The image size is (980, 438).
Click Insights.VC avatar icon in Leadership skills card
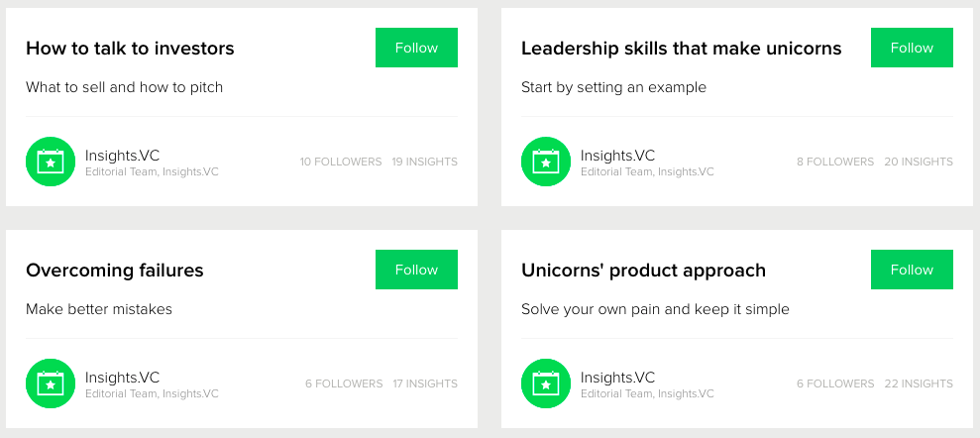coord(546,162)
